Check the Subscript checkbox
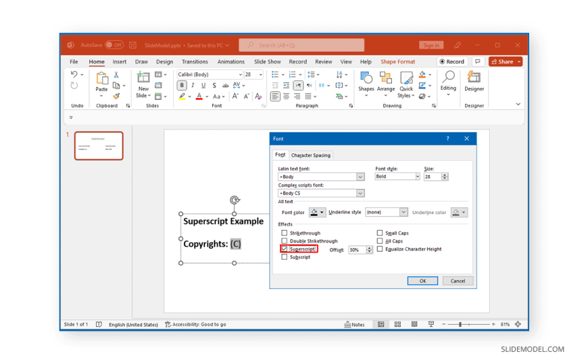 [x=285, y=257]
